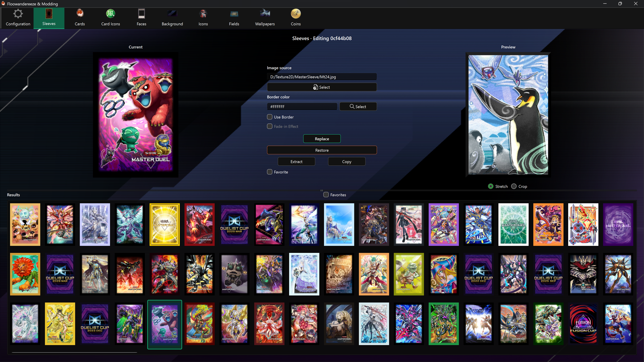Select the Duelist Cup 2025 MAR sleeve
The height and width of the screenshot is (362, 644).
point(234,224)
